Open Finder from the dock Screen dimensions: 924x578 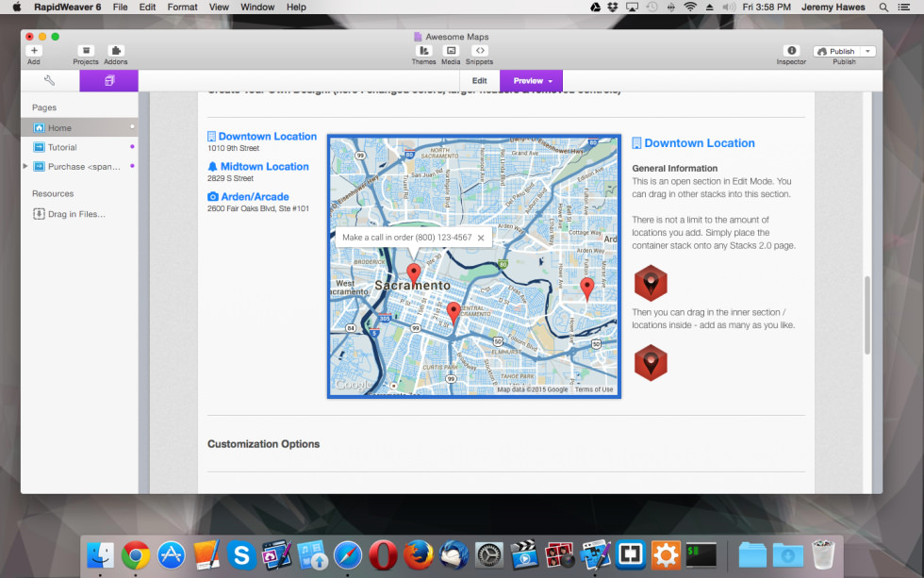click(x=100, y=555)
